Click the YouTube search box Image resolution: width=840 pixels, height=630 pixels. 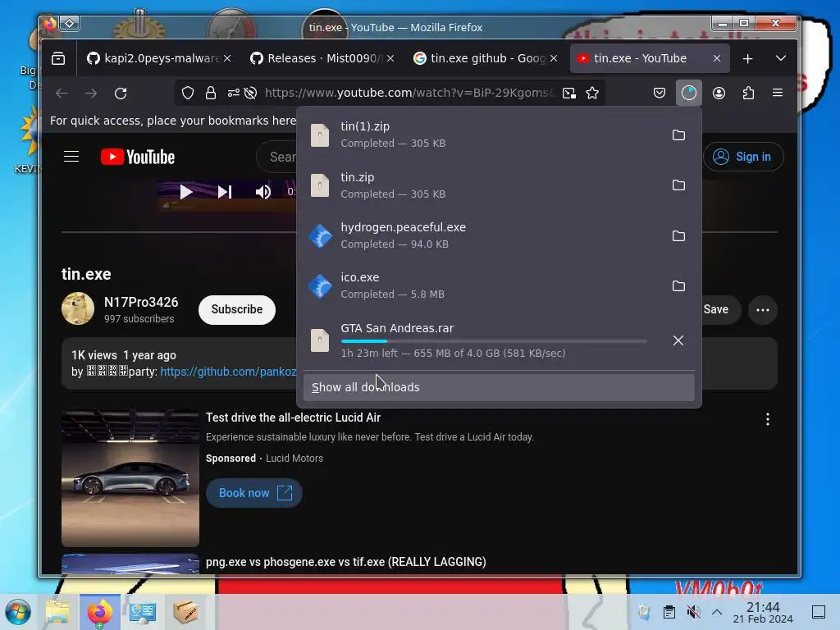click(x=277, y=157)
